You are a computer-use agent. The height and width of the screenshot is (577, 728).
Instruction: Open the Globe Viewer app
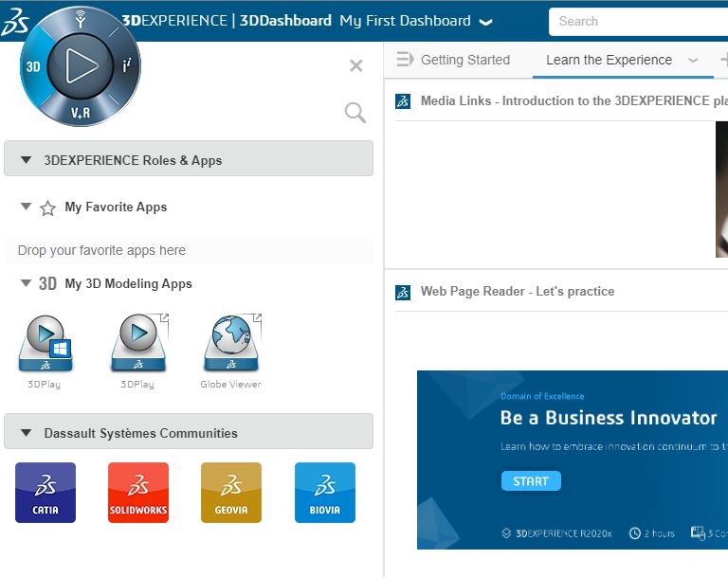click(230, 343)
